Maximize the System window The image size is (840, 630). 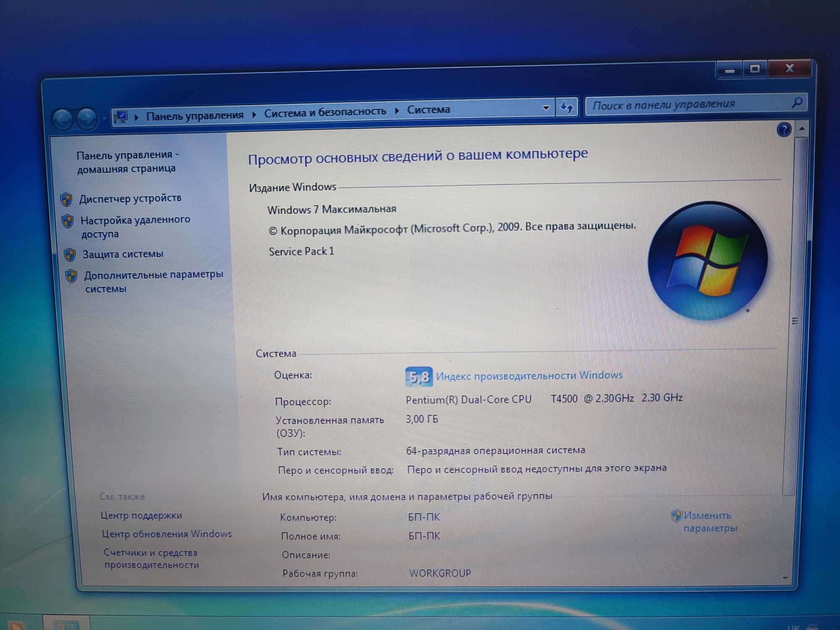coord(755,69)
